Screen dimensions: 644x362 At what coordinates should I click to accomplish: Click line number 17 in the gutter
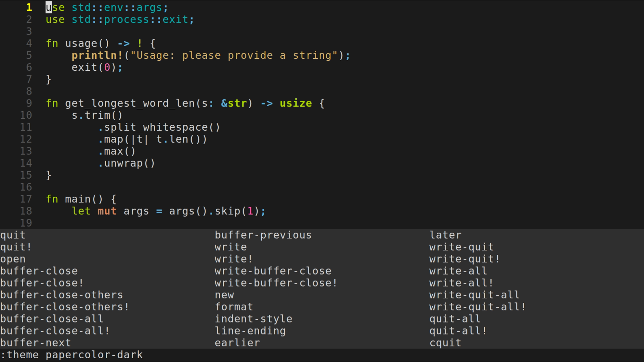pyautogui.click(x=26, y=199)
